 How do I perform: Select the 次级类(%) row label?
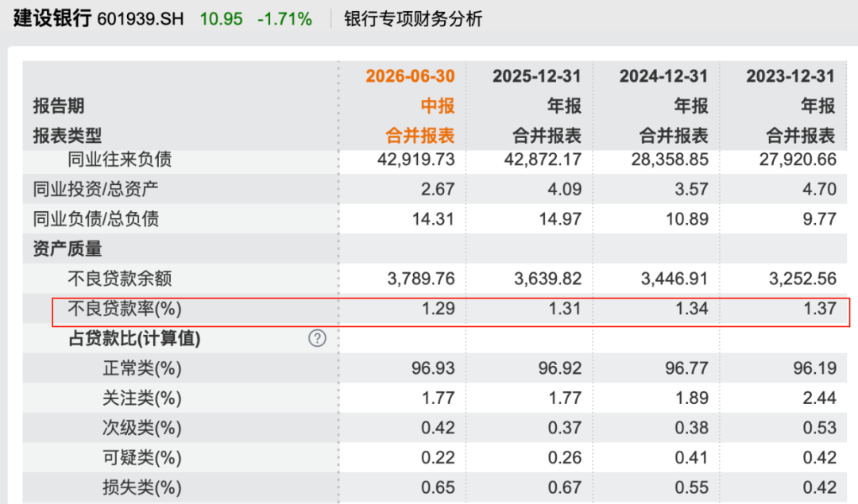(142, 428)
